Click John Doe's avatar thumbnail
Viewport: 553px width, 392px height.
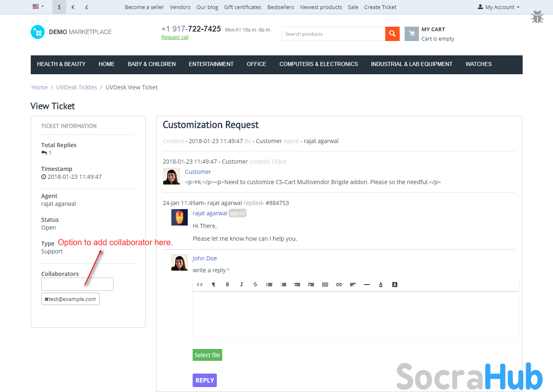tap(180, 262)
